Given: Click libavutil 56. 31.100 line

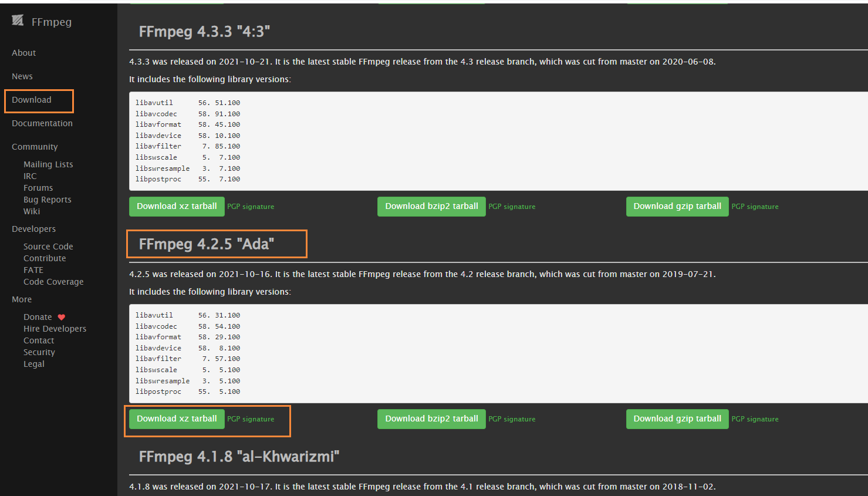Looking at the screenshot, I should tap(188, 315).
